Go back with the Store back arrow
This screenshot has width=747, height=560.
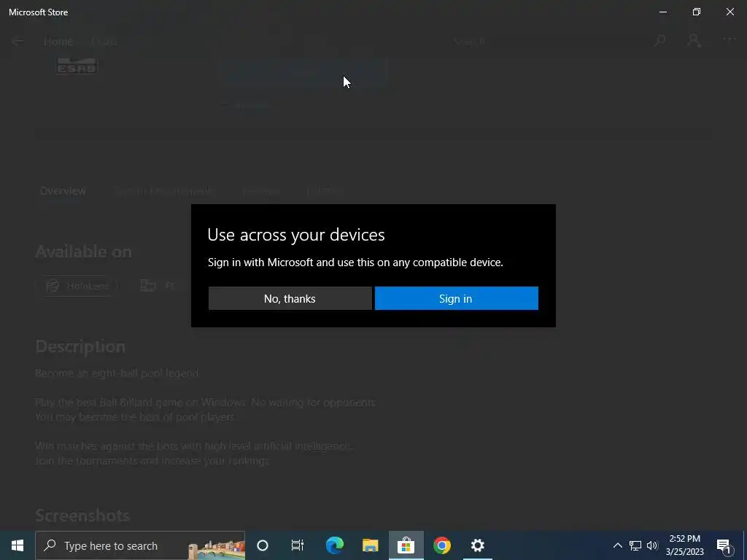(18, 42)
